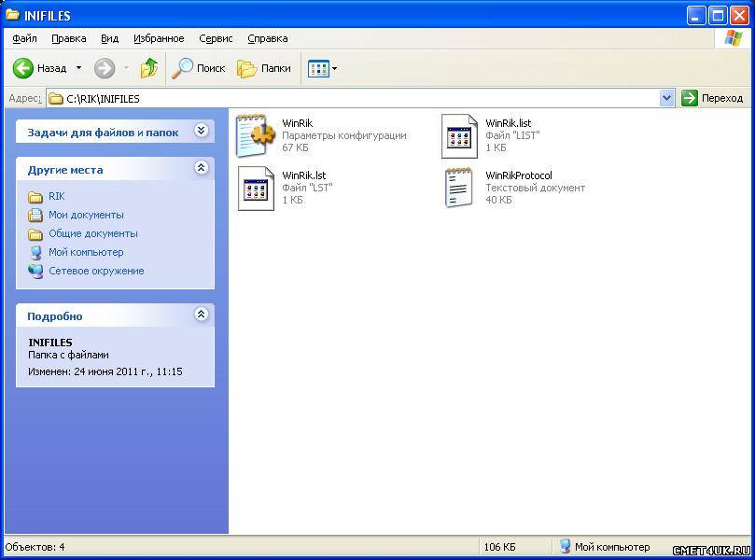Click the 'Объектов: 4' status bar text
Viewport: 755px width, 560px height.
35,547
